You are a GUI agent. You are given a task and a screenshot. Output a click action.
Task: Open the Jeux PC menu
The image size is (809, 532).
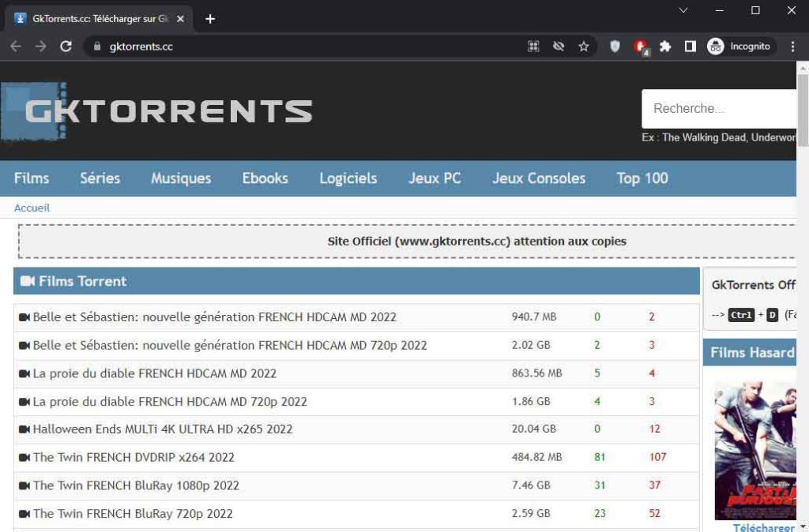[435, 178]
